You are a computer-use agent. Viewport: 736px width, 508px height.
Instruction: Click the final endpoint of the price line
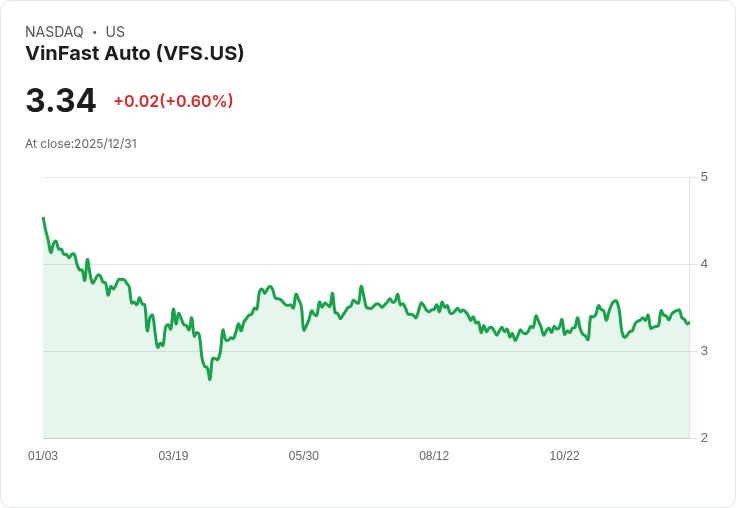[x=688, y=322]
